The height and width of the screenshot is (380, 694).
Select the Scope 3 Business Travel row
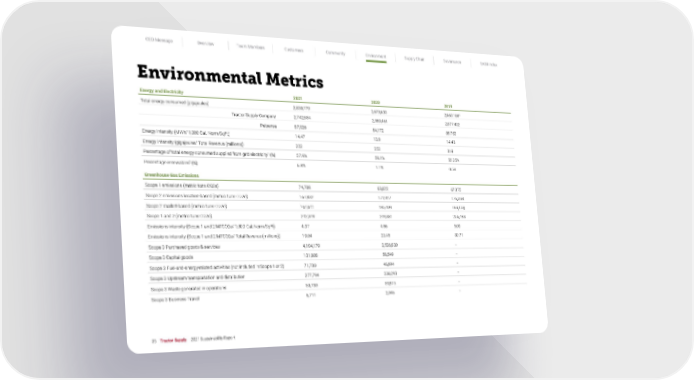(x=335, y=296)
